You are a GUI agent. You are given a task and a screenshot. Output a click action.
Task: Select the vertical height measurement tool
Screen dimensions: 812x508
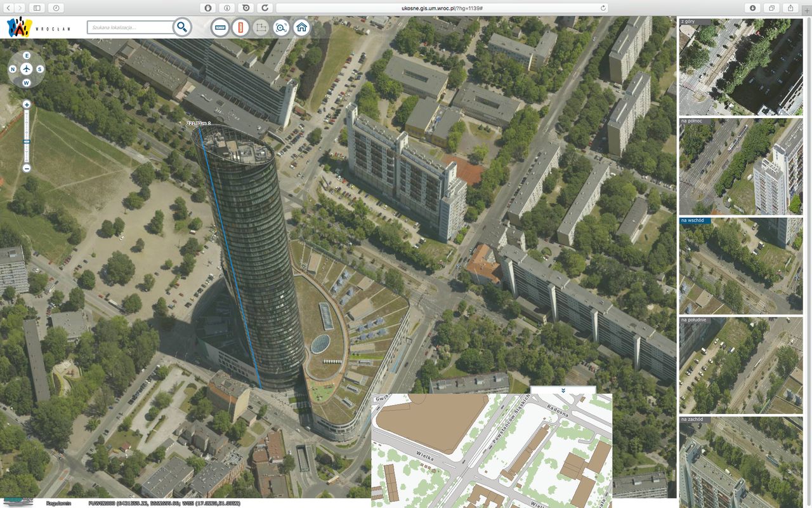[x=240, y=27]
